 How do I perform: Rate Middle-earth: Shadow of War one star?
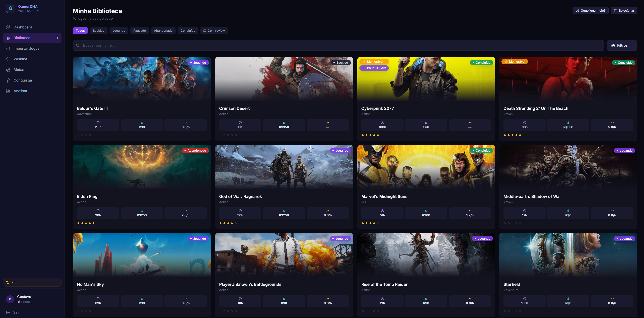coord(505,223)
